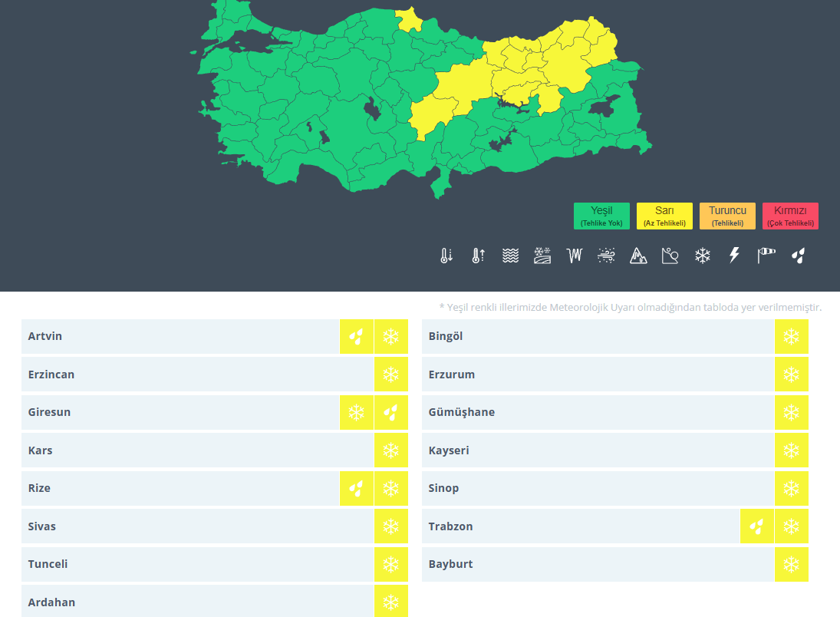This screenshot has height=617, width=840.
Task: Select the Sarı (Az Tehlikeli) legend box
Action: tap(664, 216)
